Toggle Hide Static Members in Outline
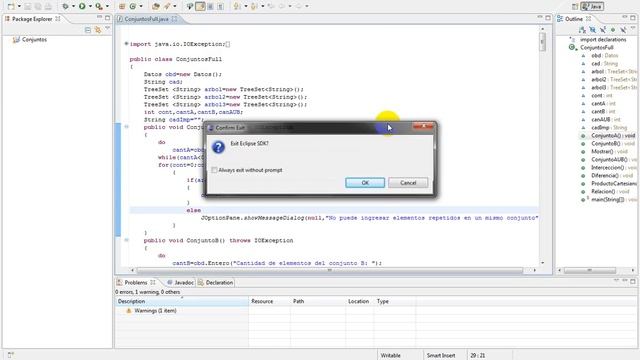Screen dimensions: 640x360 [x=603, y=29]
